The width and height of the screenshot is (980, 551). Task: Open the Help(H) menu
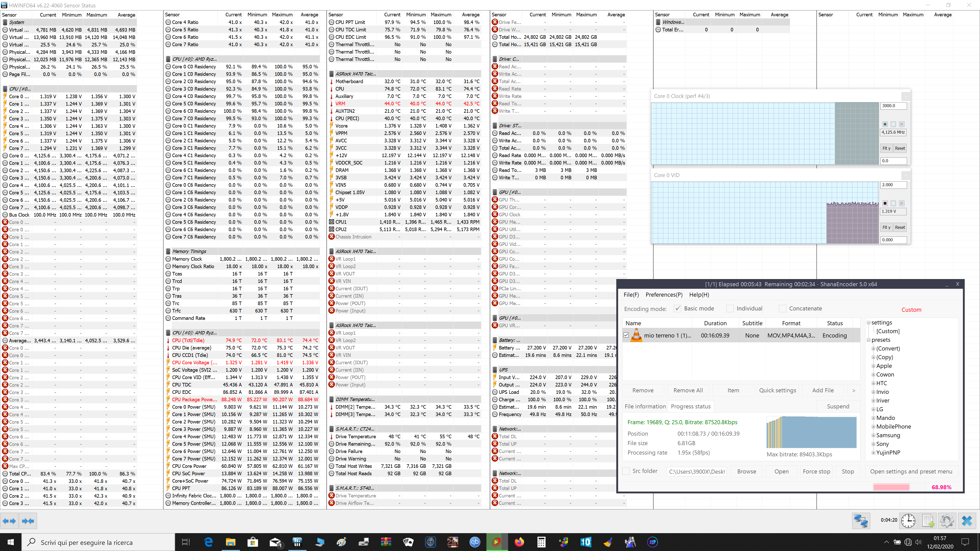click(x=699, y=295)
